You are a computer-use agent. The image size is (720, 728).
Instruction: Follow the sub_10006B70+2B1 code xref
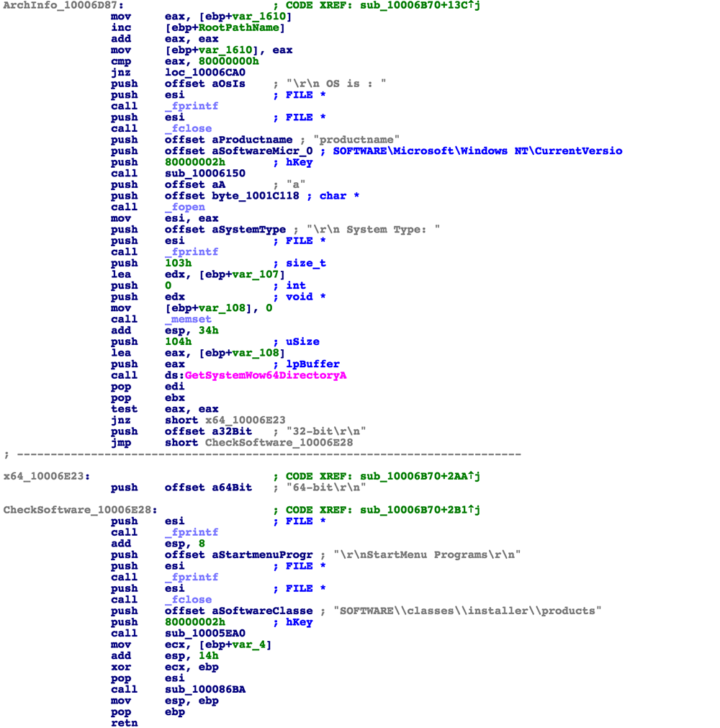click(x=420, y=510)
